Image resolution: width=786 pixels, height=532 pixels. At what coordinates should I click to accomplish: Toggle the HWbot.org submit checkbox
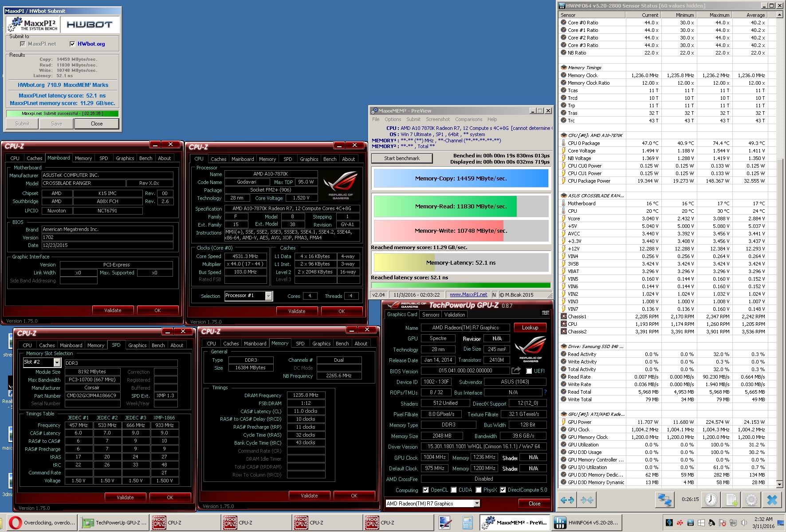(x=72, y=44)
